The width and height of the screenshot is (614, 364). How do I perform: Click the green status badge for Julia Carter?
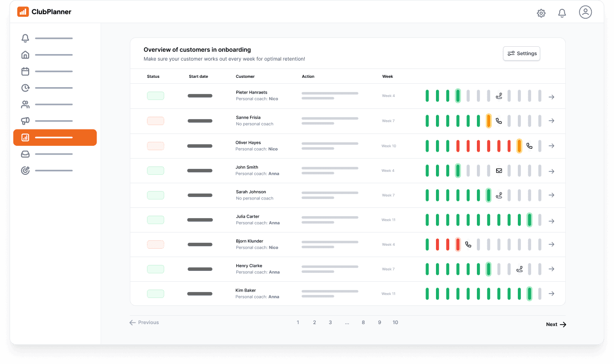[155, 220]
